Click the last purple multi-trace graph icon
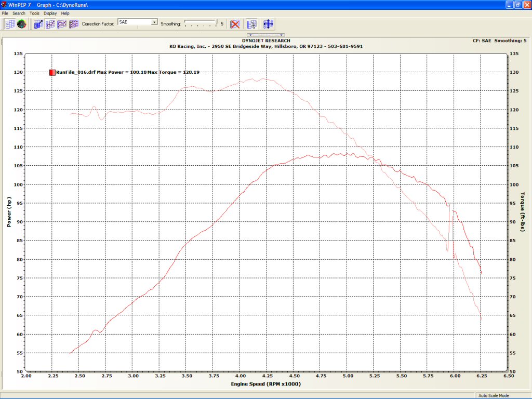 click(74, 24)
